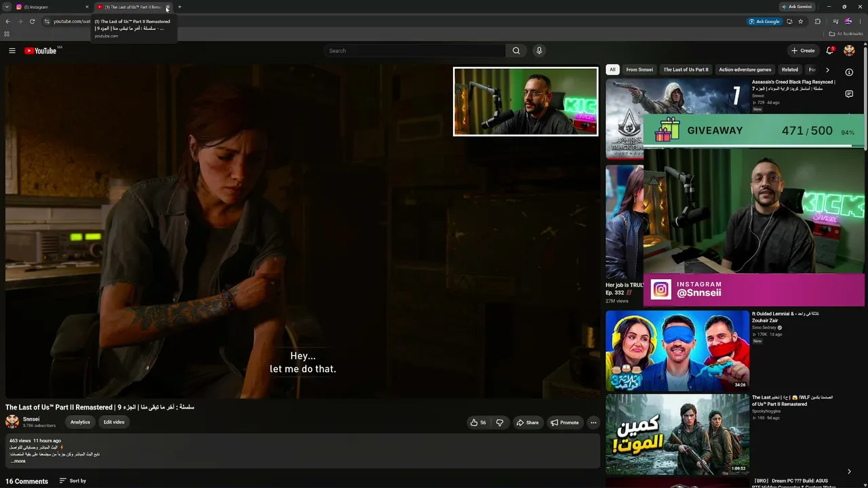Click the Analytics button
The image size is (868, 488).
click(80, 422)
